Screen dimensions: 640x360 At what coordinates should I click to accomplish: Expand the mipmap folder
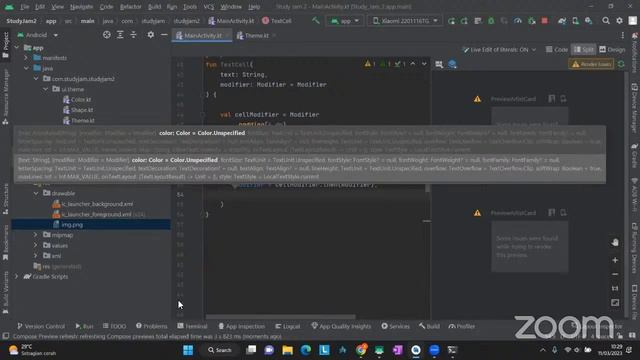tap(36, 235)
